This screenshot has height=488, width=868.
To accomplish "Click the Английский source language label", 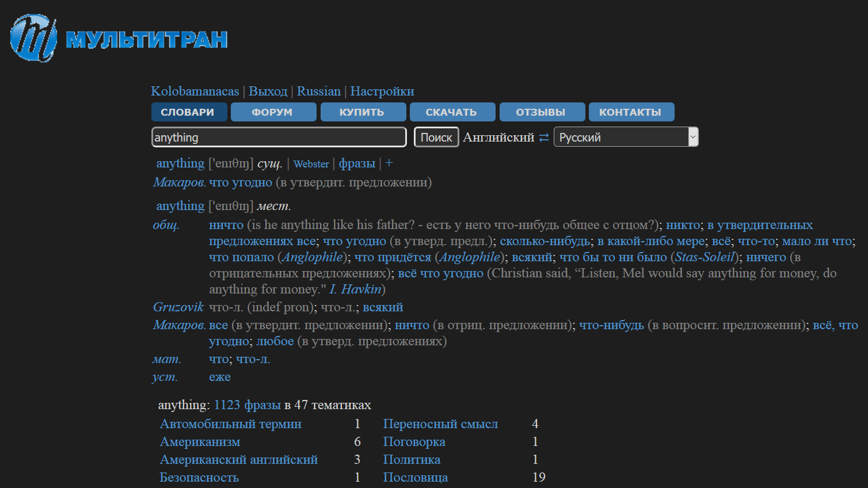I will click(498, 138).
